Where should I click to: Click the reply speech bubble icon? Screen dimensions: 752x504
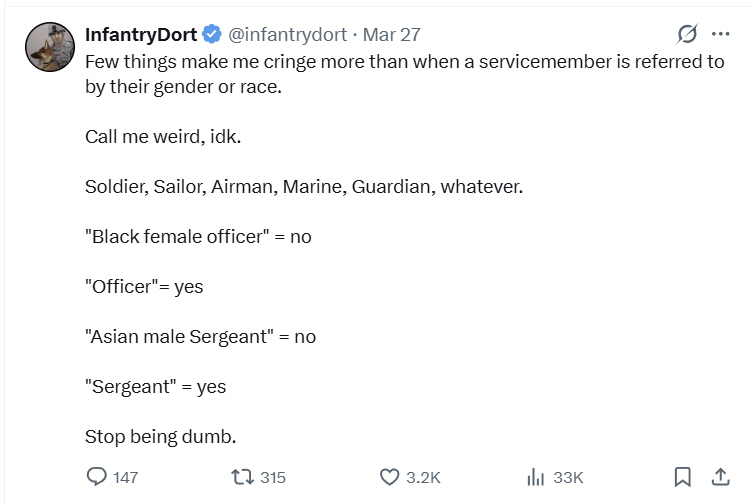97,477
